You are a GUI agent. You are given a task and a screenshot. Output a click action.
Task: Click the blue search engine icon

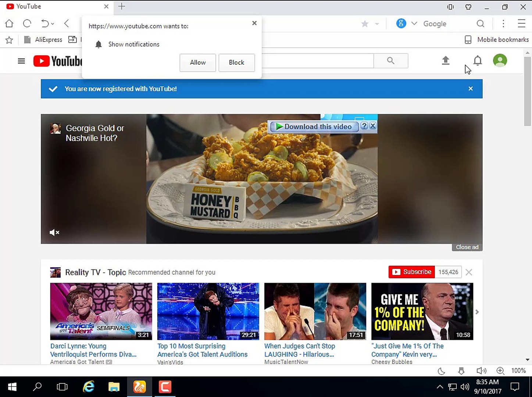[x=401, y=24]
